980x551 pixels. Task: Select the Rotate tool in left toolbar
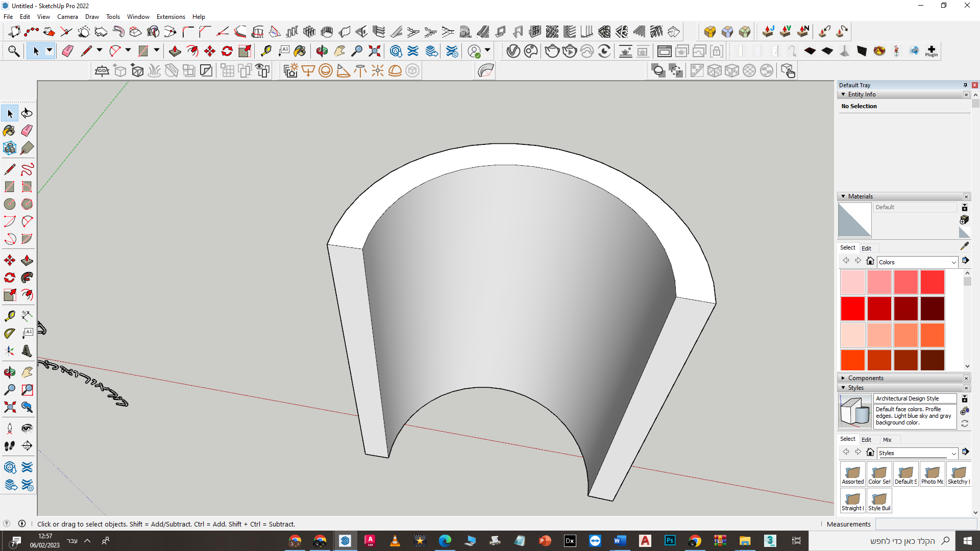[x=9, y=278]
